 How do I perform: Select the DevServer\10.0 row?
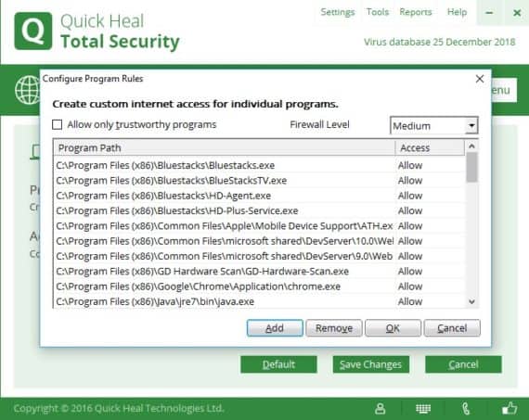click(x=260, y=241)
